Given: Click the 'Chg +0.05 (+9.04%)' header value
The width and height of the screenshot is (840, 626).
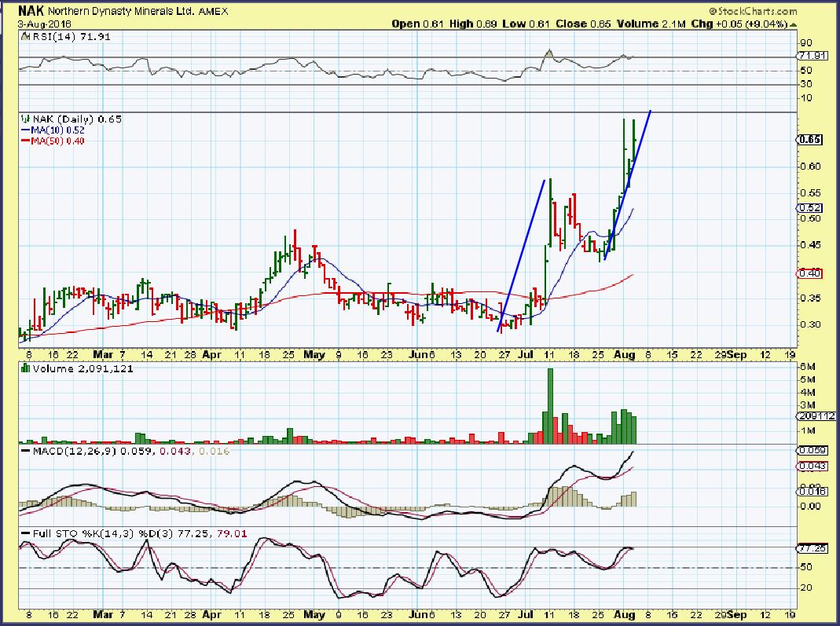Looking at the screenshot, I should (739, 24).
